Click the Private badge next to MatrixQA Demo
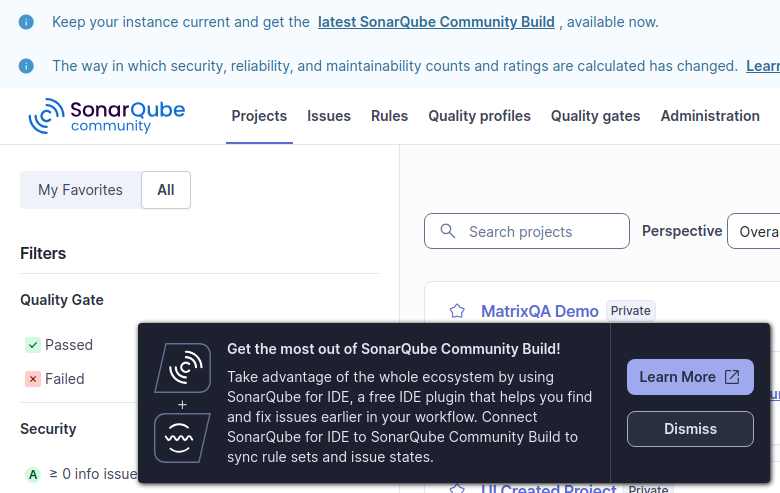The height and width of the screenshot is (493, 780). pos(630,311)
